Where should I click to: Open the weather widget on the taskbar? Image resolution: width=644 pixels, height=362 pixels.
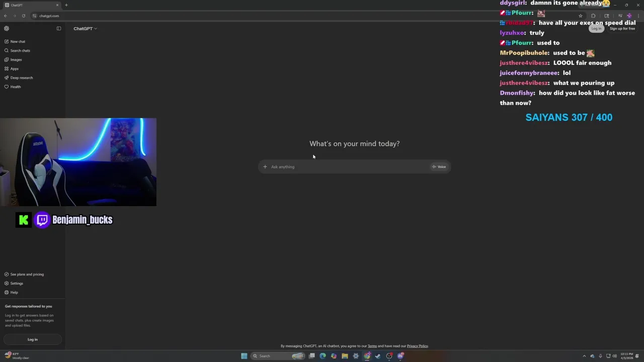click(17, 356)
